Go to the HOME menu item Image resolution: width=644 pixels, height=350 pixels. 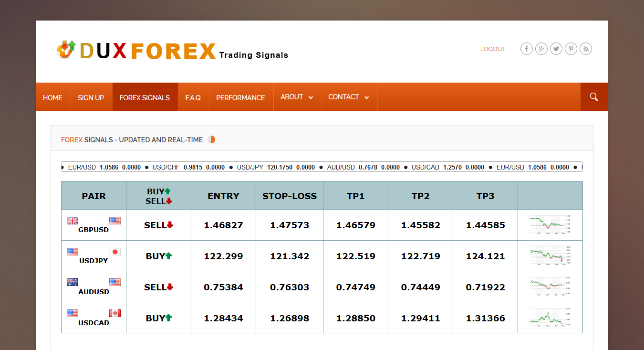coord(52,97)
